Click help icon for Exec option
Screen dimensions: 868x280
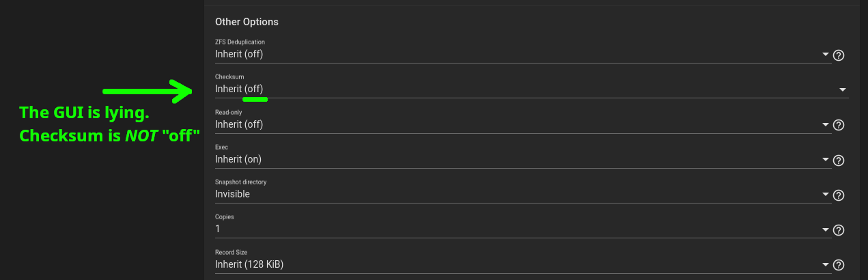[839, 160]
